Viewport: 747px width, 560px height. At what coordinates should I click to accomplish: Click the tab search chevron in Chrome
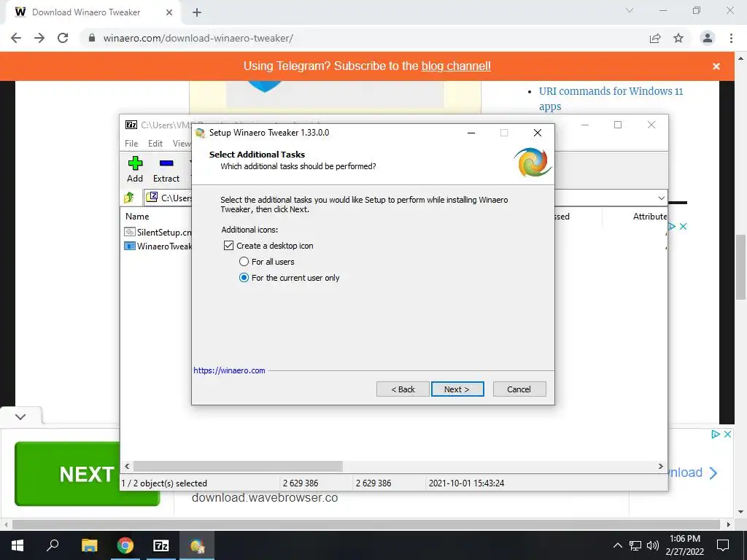[630, 10]
